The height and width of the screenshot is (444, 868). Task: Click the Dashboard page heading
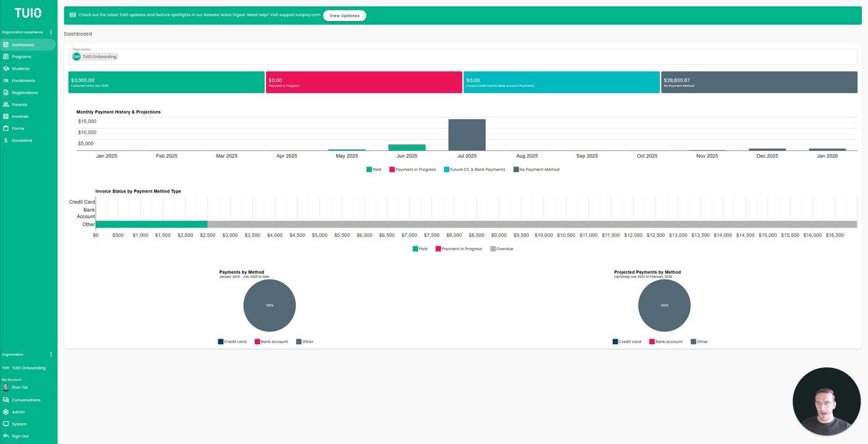[x=78, y=34]
